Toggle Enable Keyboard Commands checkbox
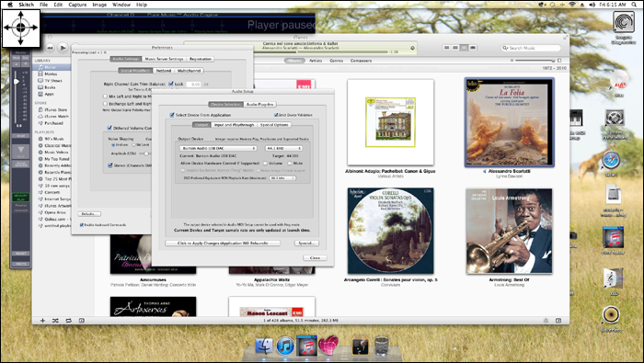 coord(82,225)
